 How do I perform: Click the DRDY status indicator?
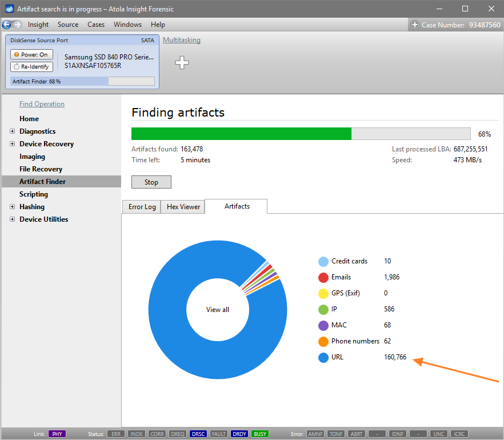239,434
